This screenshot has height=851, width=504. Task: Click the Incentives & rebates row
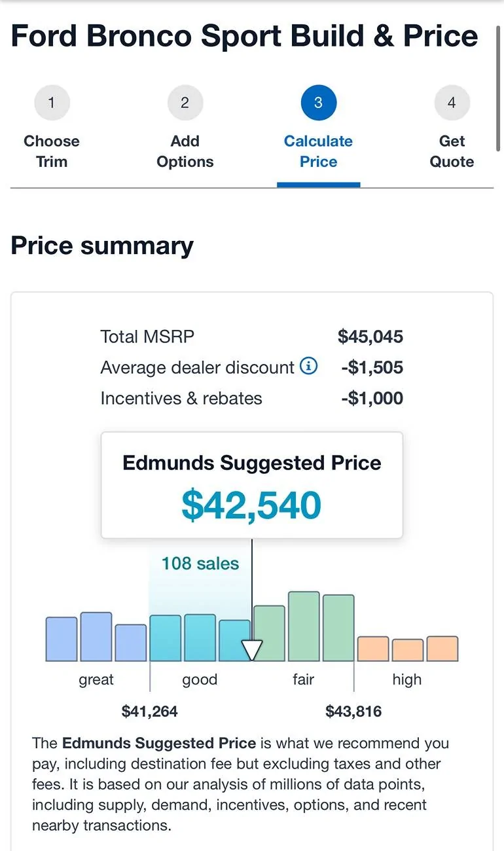point(252,398)
